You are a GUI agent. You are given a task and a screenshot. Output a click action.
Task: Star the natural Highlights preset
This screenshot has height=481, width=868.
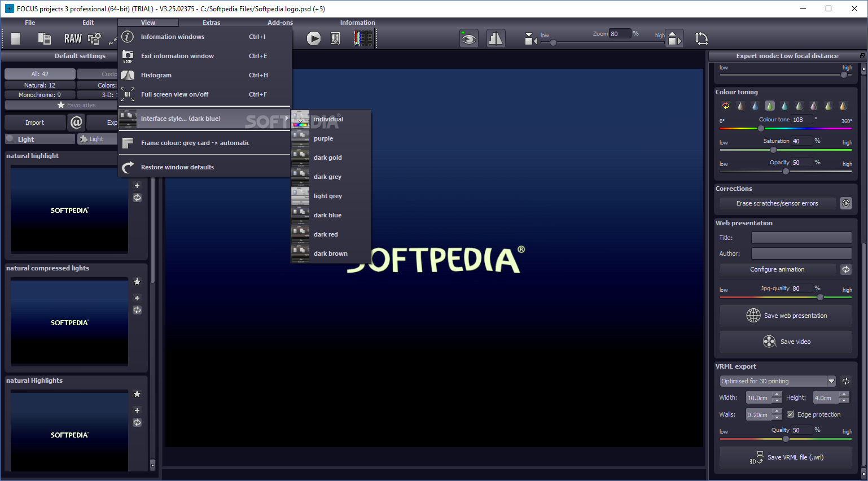137,394
